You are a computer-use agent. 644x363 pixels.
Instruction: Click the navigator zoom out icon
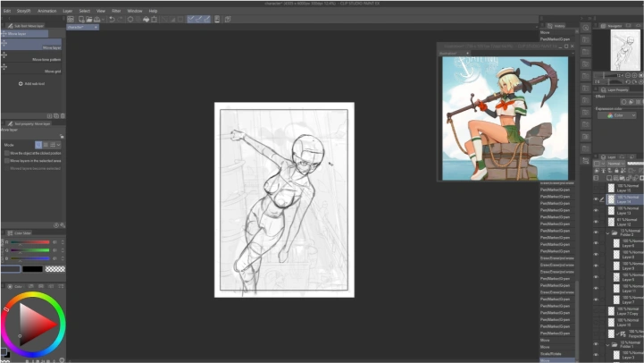point(628,76)
